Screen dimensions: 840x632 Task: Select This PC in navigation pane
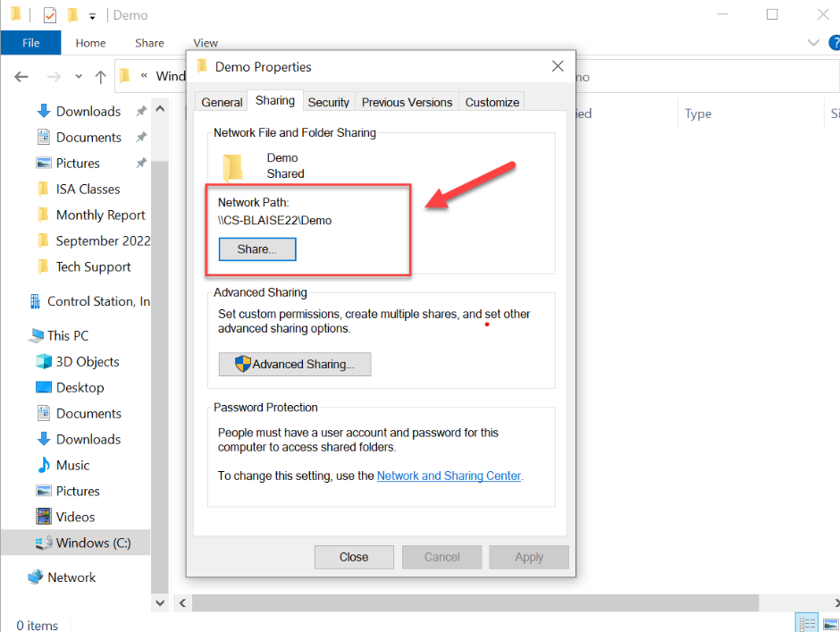68,335
